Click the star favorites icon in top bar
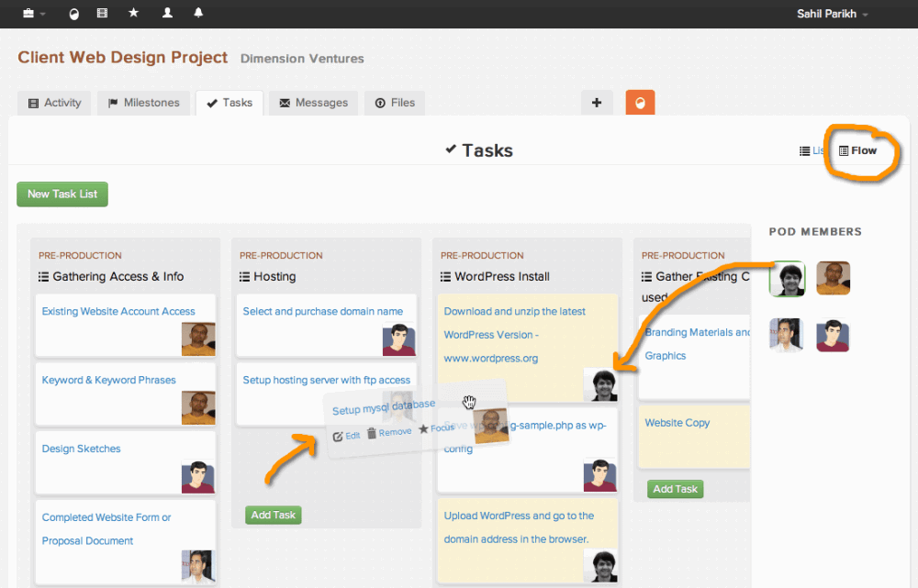The height and width of the screenshot is (588, 918). pos(133,12)
